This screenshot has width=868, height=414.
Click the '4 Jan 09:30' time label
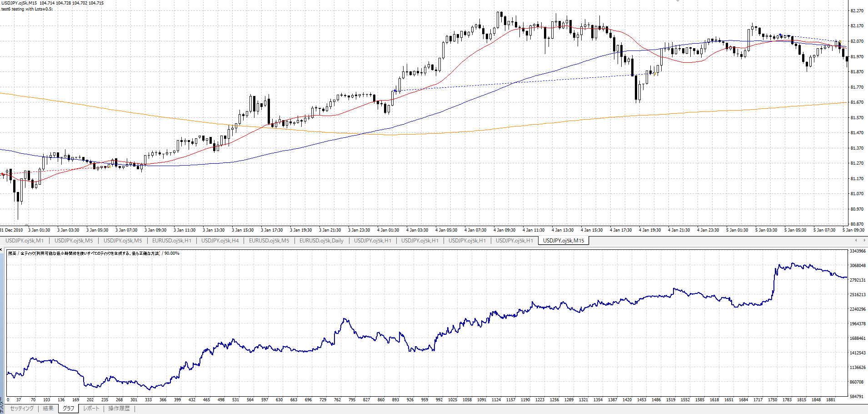pyautogui.click(x=504, y=230)
